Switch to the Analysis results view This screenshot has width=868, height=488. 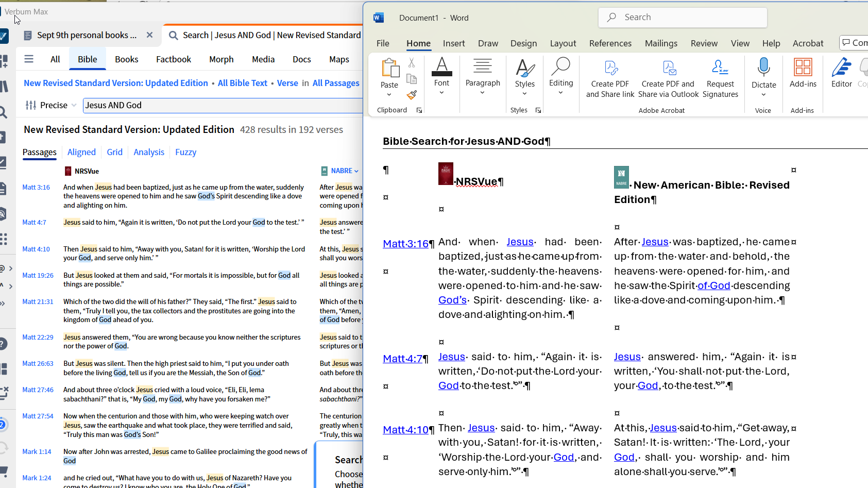click(149, 152)
